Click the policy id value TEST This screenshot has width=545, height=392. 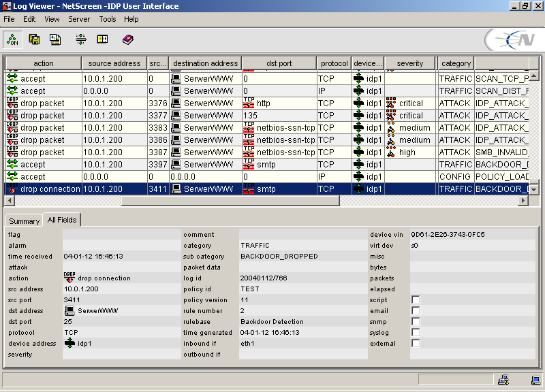[x=250, y=289]
